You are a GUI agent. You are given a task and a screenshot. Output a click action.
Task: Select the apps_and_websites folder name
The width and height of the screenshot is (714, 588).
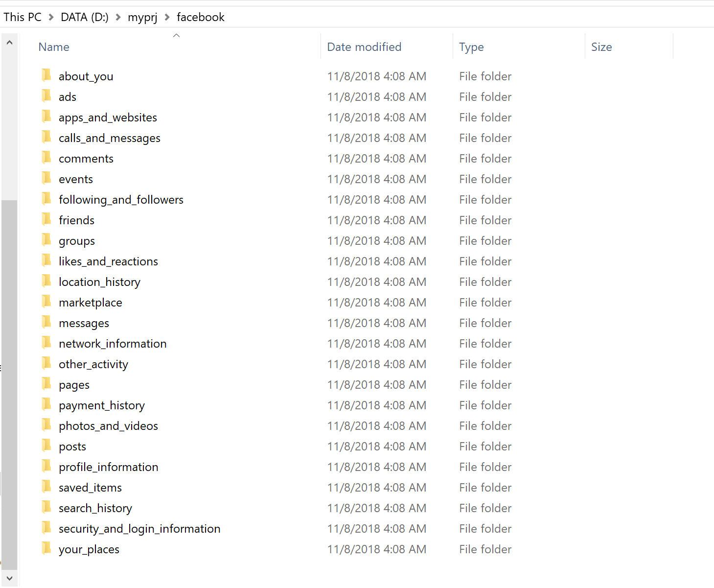(108, 118)
